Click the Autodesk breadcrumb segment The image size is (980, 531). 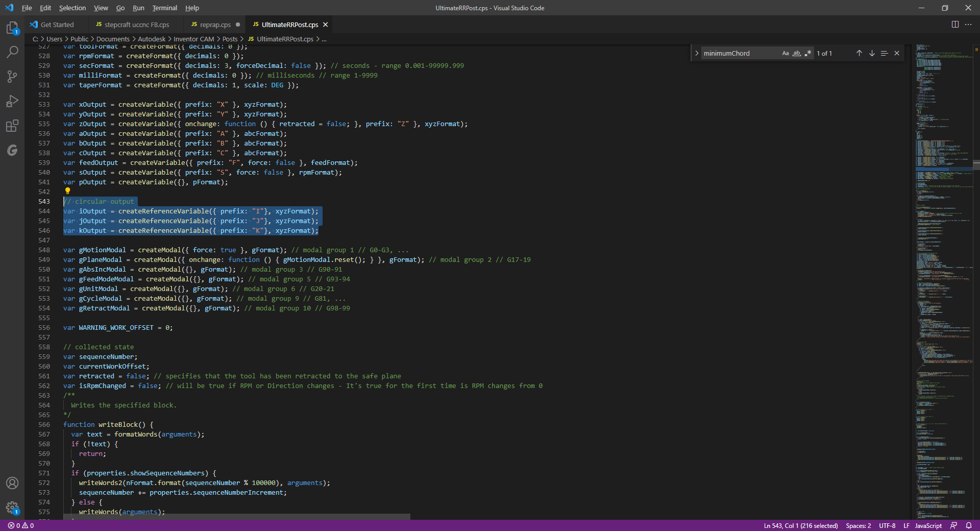(152, 39)
